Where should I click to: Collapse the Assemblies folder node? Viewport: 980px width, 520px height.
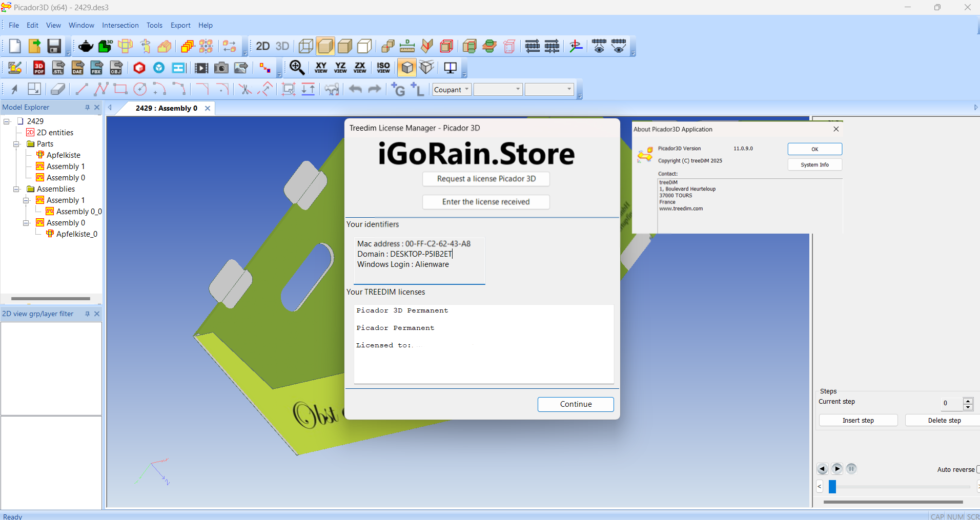16,189
